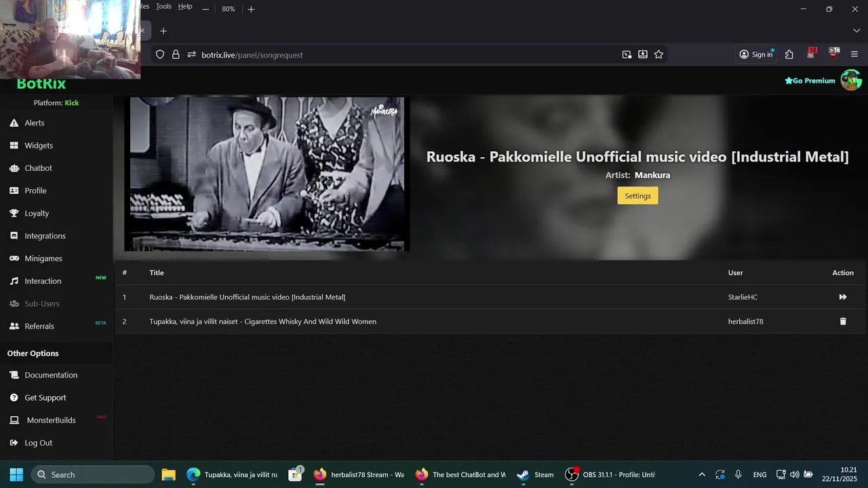
Task: Click the Interaction music note icon
Action: [14, 281]
